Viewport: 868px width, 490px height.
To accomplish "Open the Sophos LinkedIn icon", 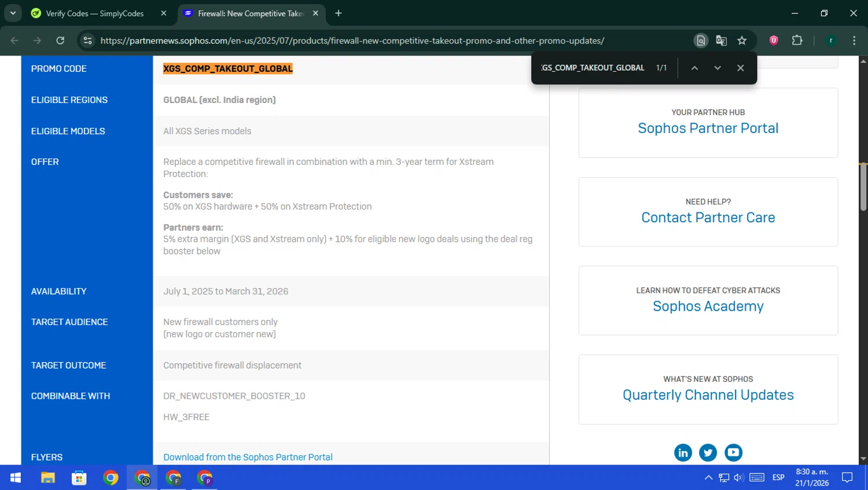I will (683, 452).
